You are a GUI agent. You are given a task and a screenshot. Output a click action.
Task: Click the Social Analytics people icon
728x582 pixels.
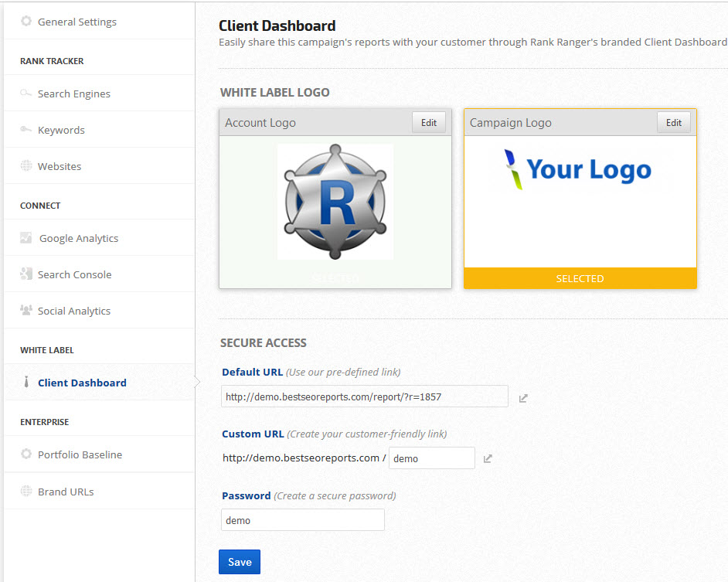click(x=26, y=311)
